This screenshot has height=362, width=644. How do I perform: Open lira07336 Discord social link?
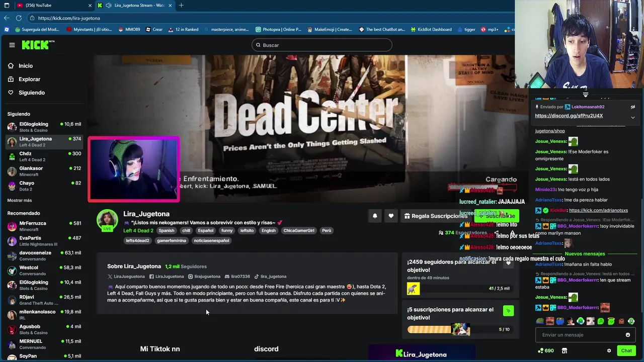pos(237,277)
